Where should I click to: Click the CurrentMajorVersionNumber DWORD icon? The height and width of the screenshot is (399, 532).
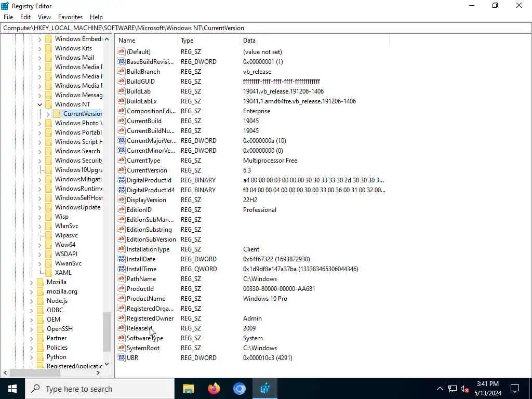pyautogui.click(x=122, y=140)
